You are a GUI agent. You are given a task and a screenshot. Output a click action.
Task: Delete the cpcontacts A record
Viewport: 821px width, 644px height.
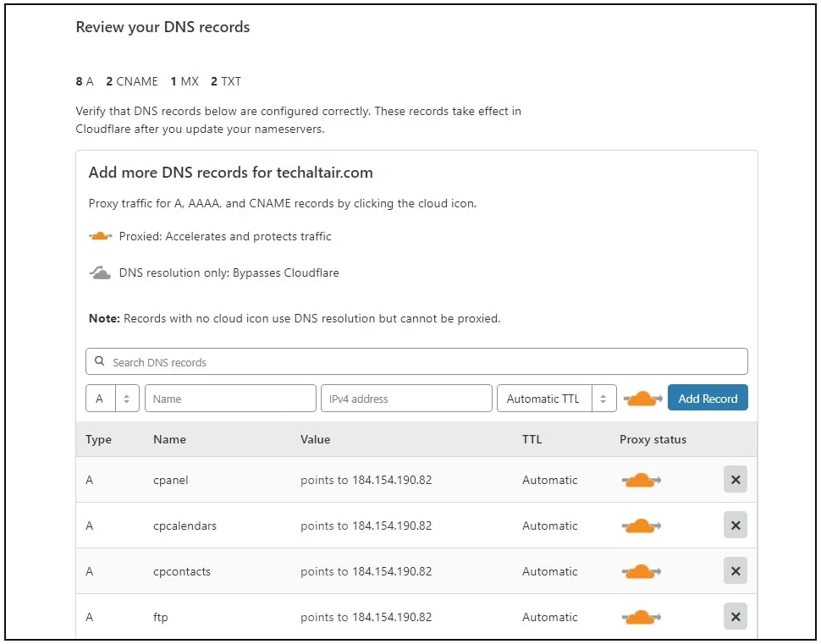pos(736,570)
